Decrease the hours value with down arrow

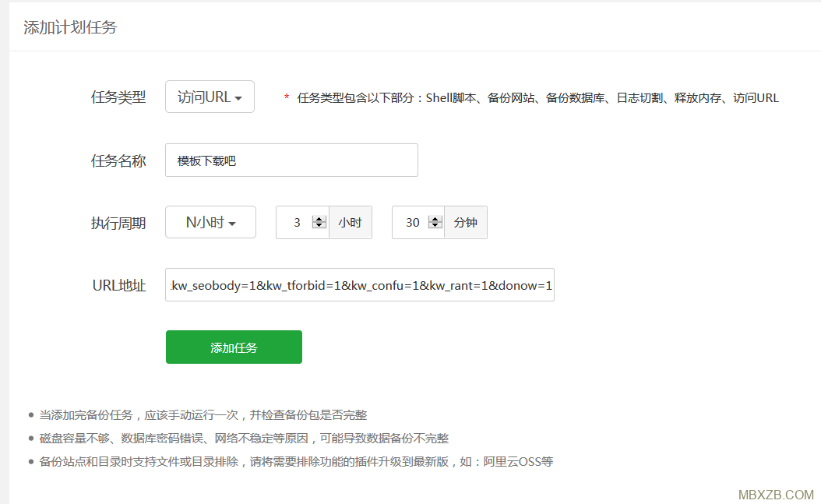tap(319, 226)
